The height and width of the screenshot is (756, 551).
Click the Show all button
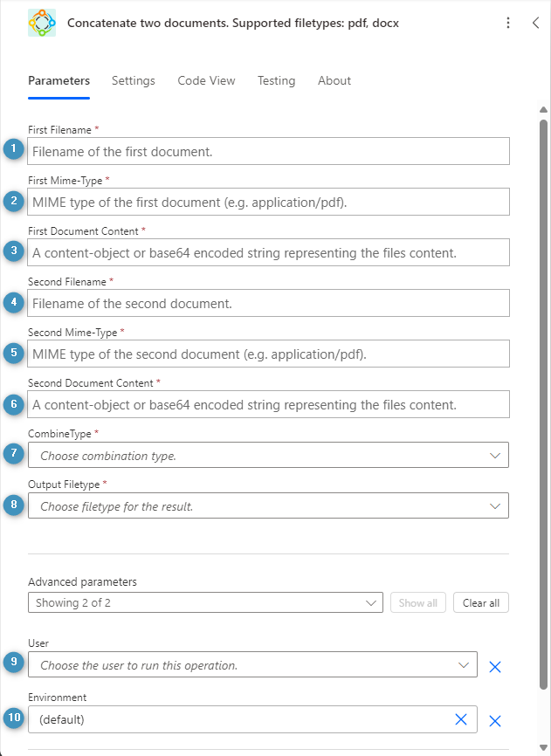pyautogui.click(x=418, y=602)
